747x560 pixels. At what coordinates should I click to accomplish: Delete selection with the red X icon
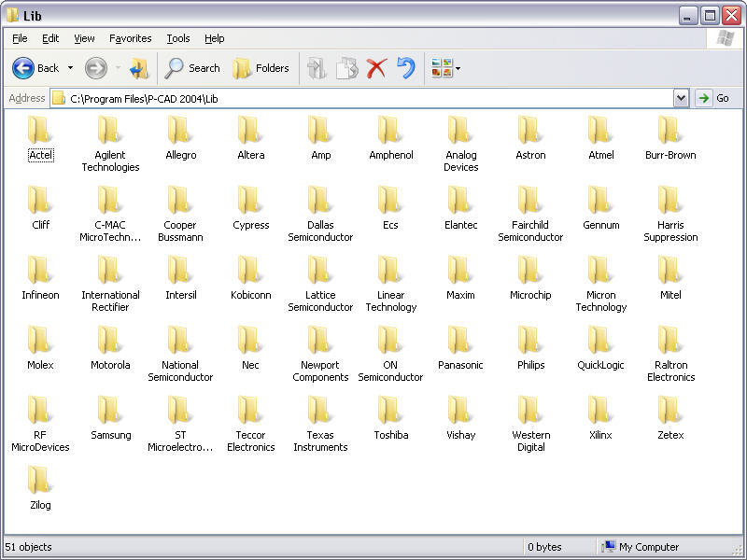pyautogui.click(x=376, y=68)
